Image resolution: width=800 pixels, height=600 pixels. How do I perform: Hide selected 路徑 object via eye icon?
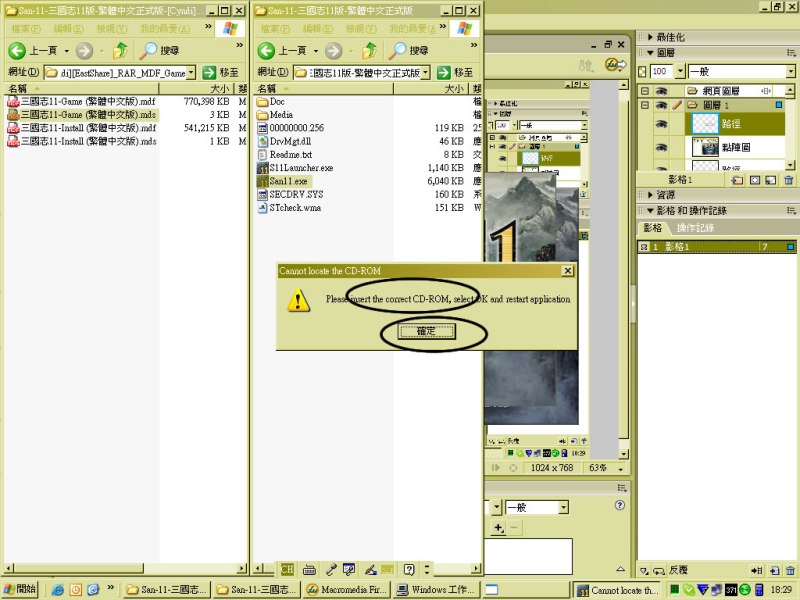tap(661, 123)
